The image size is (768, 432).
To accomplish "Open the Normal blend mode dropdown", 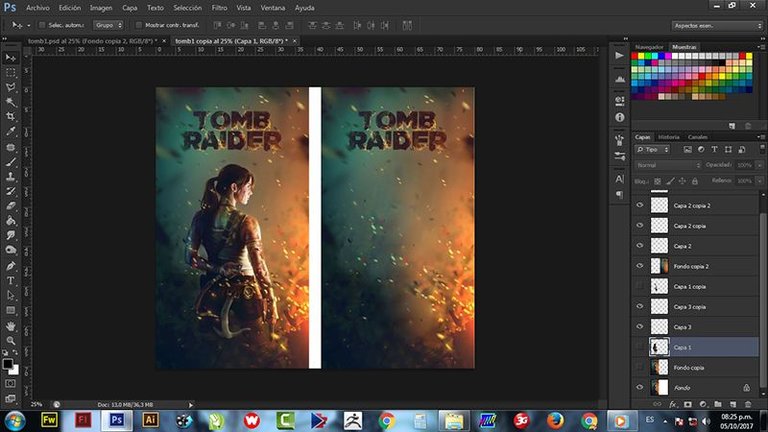I will click(x=668, y=165).
